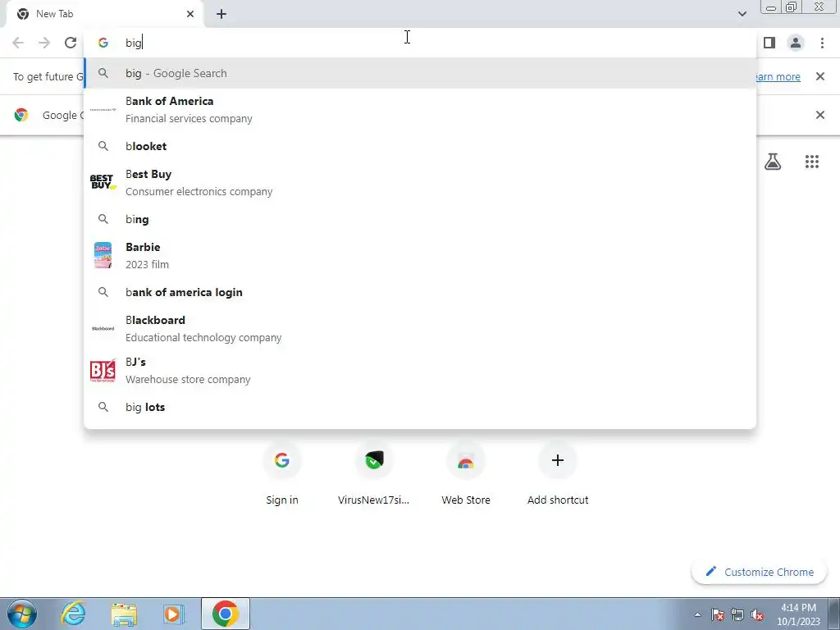
Task: Toggle the side panel icon
Action: (x=769, y=43)
